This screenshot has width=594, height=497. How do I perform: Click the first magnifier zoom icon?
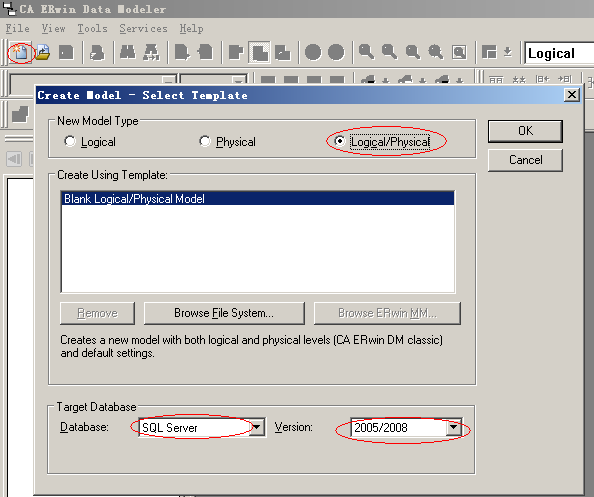[366, 52]
